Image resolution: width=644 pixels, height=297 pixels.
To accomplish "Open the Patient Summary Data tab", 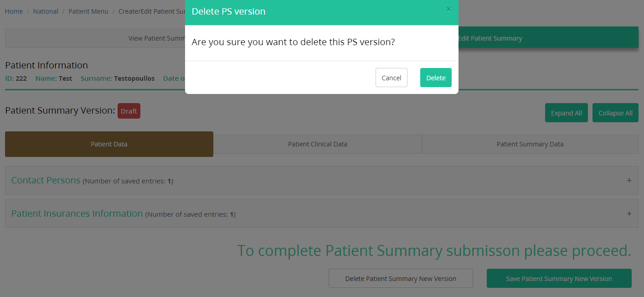I will coord(530,144).
